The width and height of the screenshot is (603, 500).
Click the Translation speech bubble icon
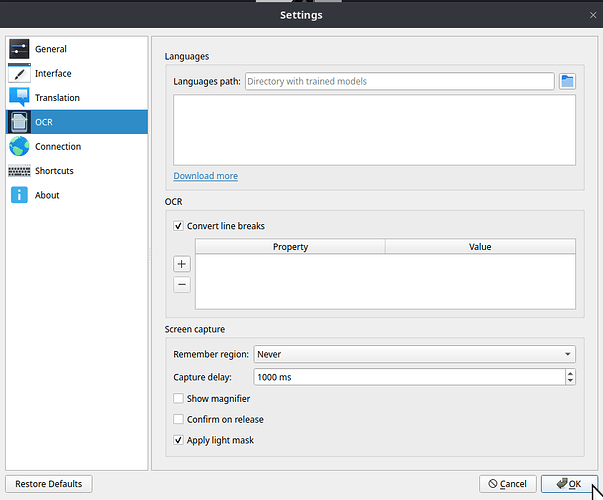[19, 98]
